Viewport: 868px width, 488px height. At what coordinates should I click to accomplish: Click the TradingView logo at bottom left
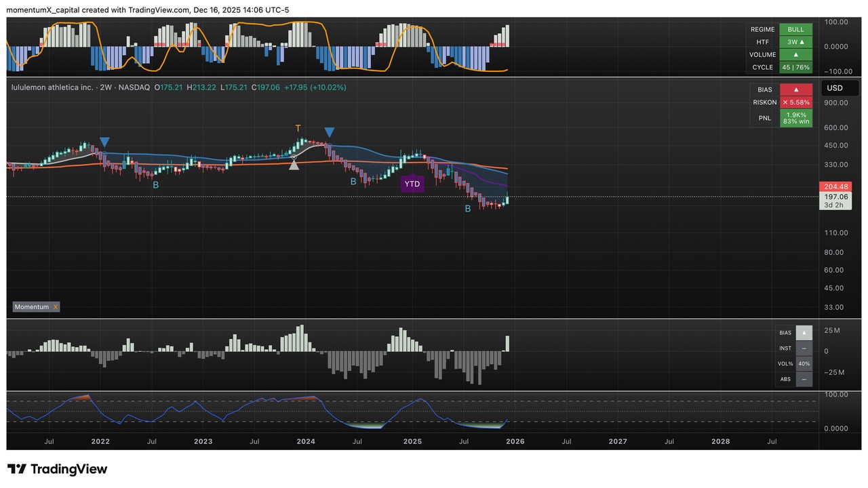point(57,469)
